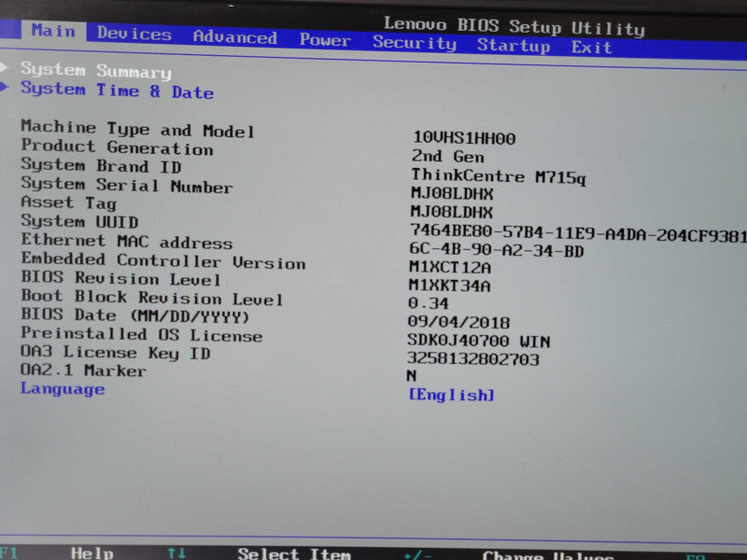
Task: Click the Product Generation label
Action: (x=118, y=147)
